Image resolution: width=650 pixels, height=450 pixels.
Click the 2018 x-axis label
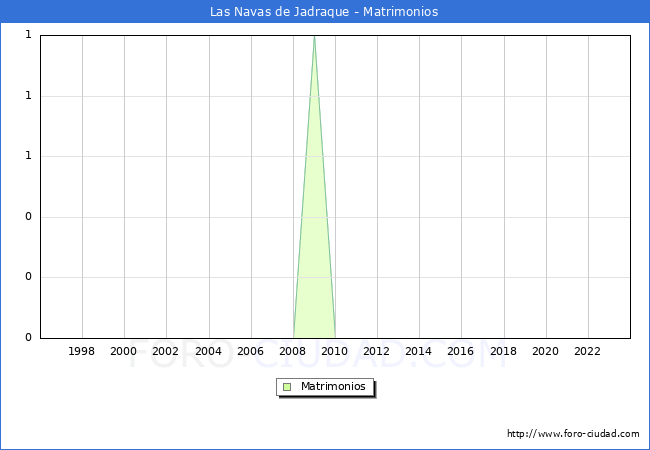(x=503, y=351)
